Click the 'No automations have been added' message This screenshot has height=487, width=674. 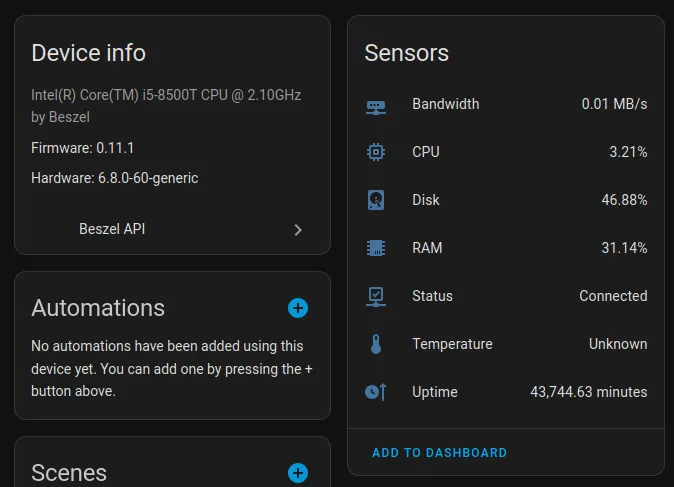(172, 368)
